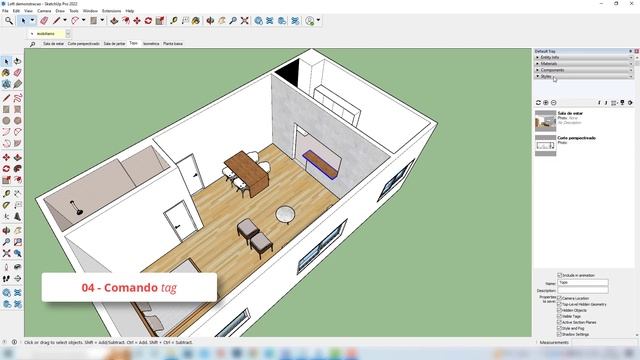Click the Search SketchUp magnifier in top toolbar

(x=9, y=20)
